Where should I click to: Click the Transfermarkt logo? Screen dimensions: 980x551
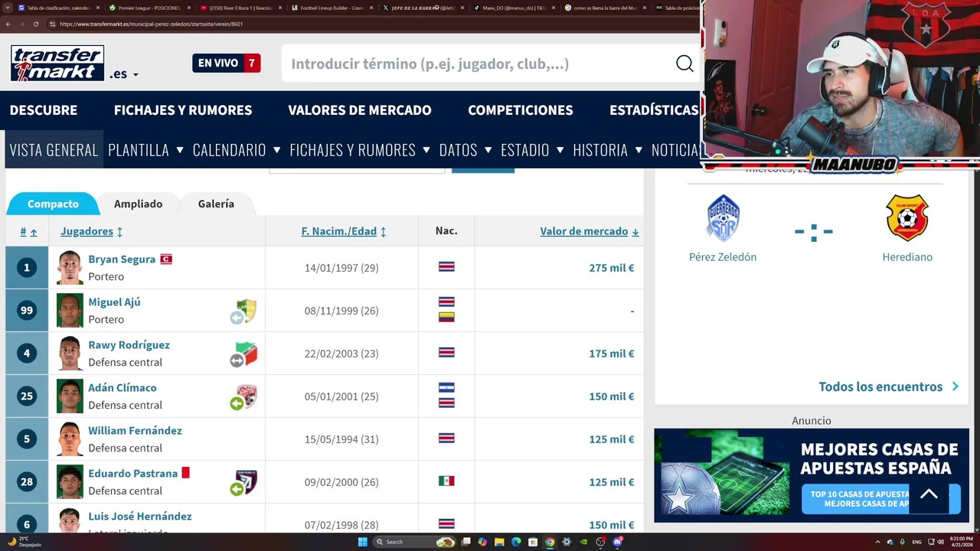(x=57, y=64)
